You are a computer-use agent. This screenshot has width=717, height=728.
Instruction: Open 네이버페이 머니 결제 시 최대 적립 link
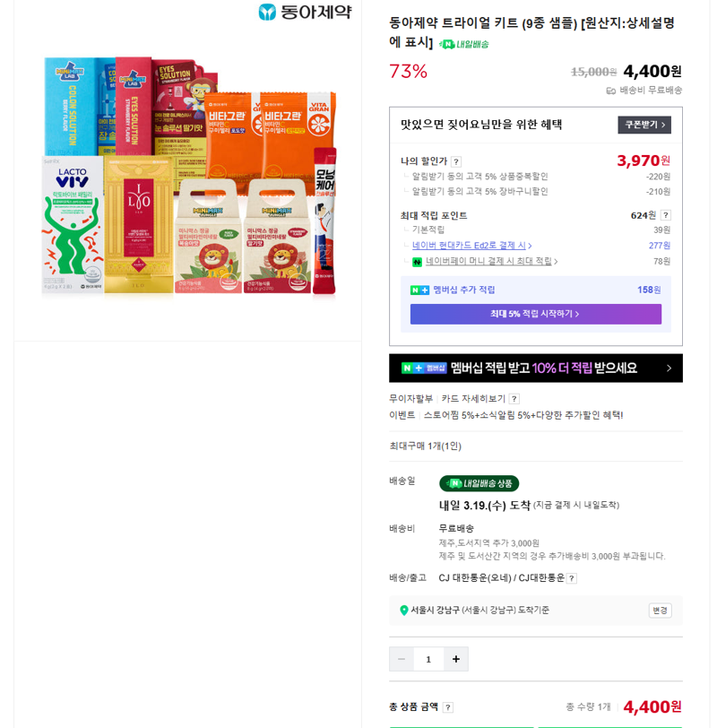tap(491, 262)
